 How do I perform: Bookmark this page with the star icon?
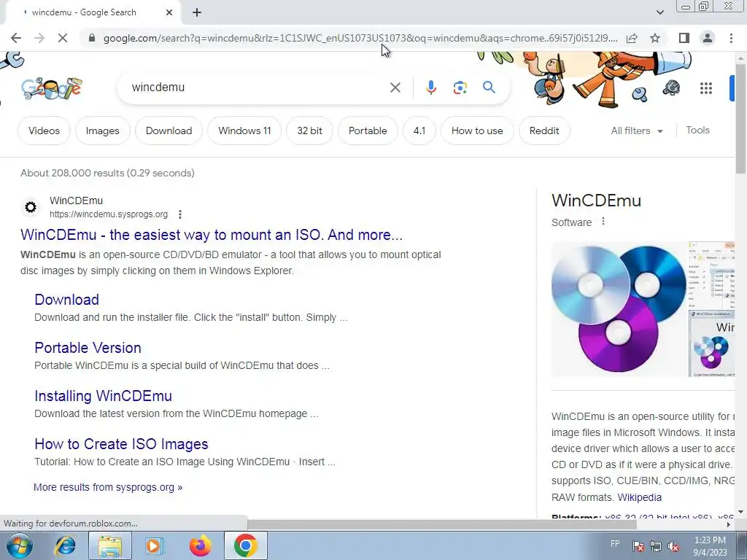pyautogui.click(x=655, y=38)
